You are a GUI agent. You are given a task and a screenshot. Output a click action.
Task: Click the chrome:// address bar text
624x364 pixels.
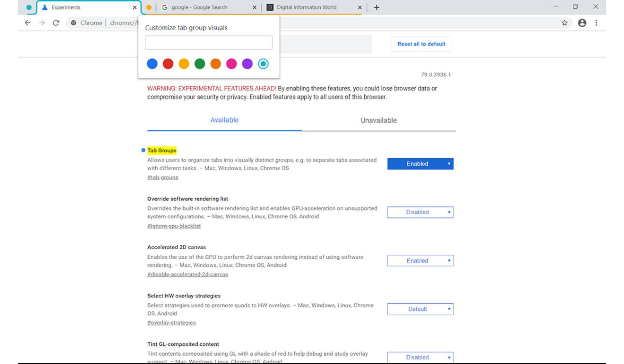click(x=124, y=23)
